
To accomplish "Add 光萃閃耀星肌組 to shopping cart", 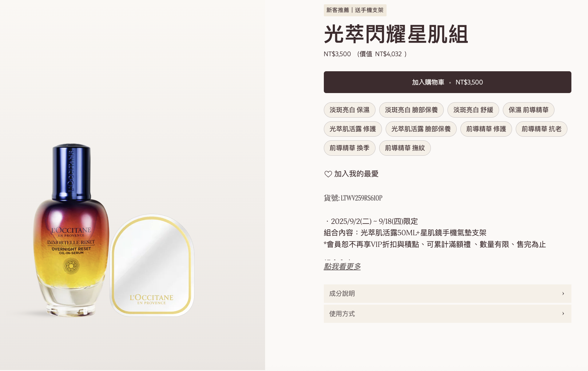I will click(x=447, y=82).
